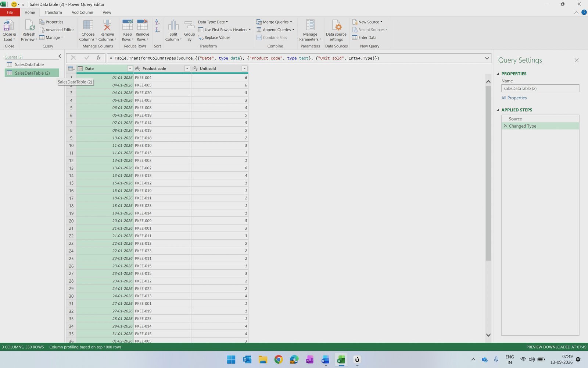The height and width of the screenshot is (368, 588).
Task: Collapse the Queries pane
Action: tap(60, 56)
